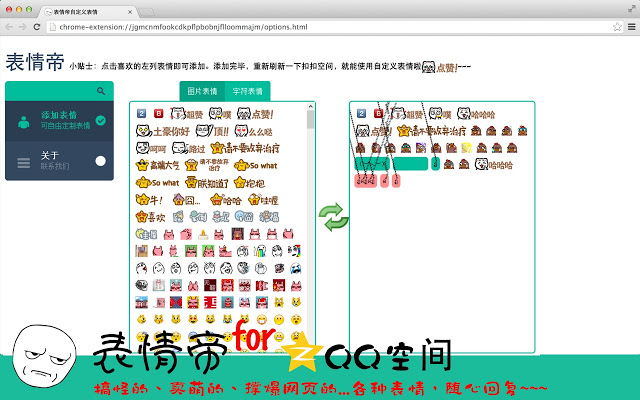Add the 顶!! cat sticker

click(212, 131)
